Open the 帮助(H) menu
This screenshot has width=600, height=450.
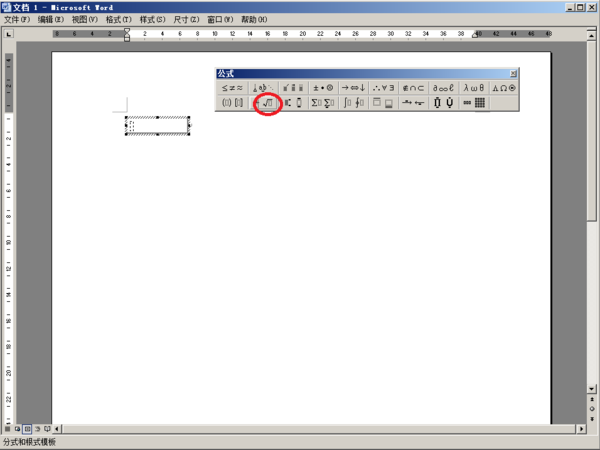click(254, 20)
